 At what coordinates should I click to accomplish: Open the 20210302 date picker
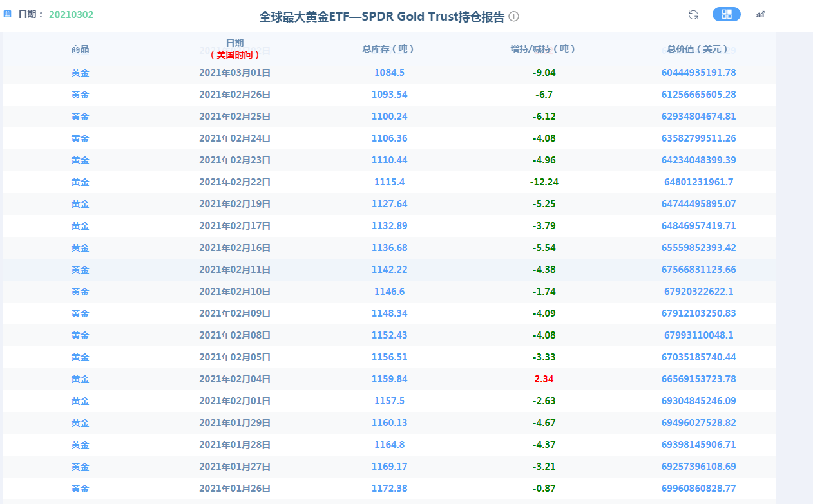point(71,14)
